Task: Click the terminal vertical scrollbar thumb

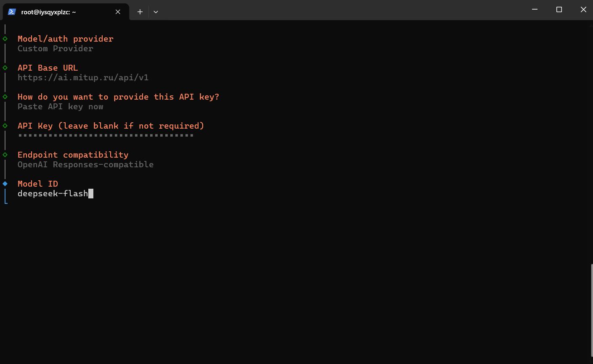Action: tap(591, 310)
